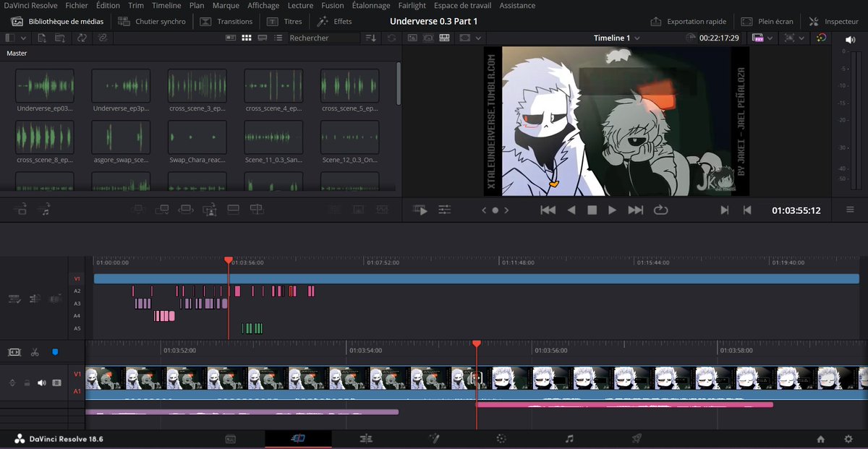Open the sort order dropdown
Image resolution: width=868 pixels, height=449 pixels.
click(371, 38)
